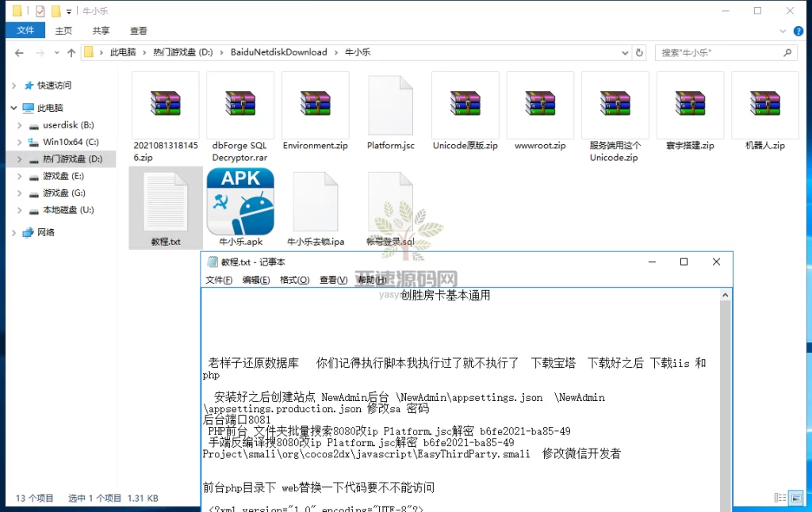Screen dimensions: 812x512
Task: Click the refresh icon beside the address bar
Action: tap(640, 52)
